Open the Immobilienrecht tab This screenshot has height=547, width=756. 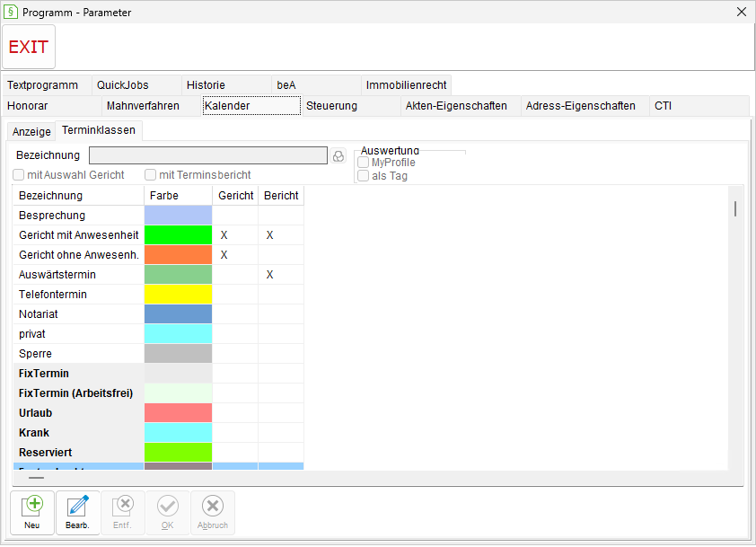[x=406, y=85]
